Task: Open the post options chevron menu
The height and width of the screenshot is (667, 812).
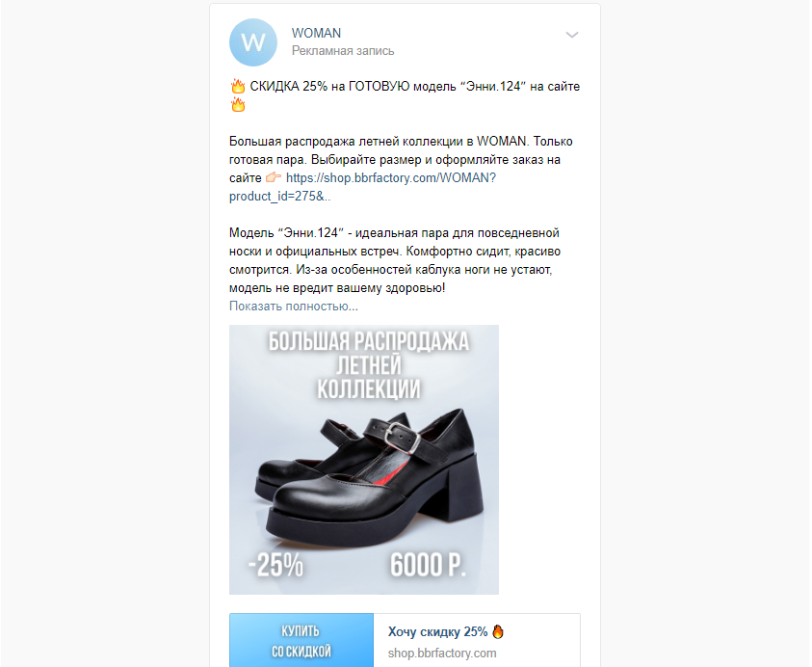Action: click(572, 35)
